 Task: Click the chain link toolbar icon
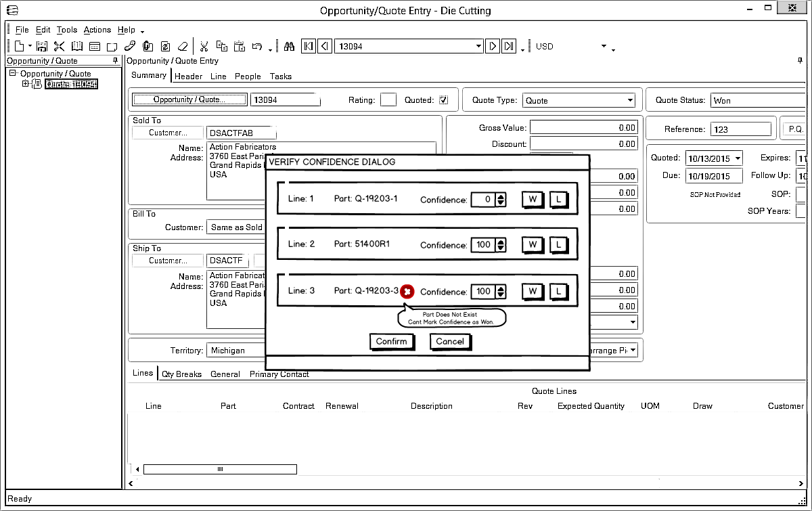[130, 47]
